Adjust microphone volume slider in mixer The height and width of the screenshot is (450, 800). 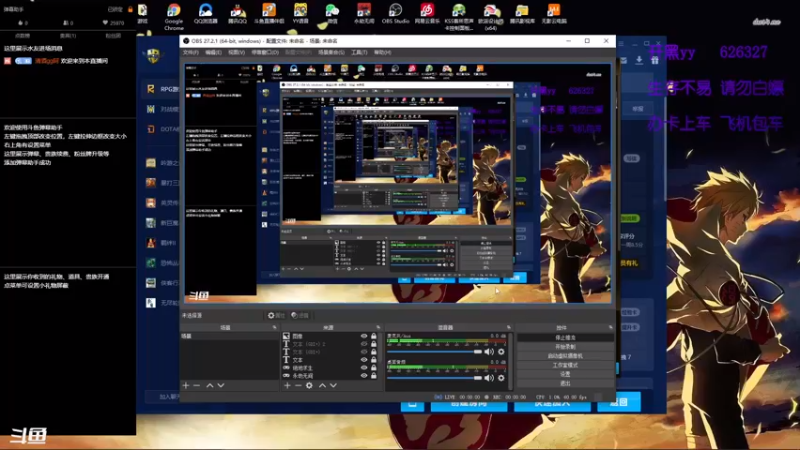tap(434, 352)
